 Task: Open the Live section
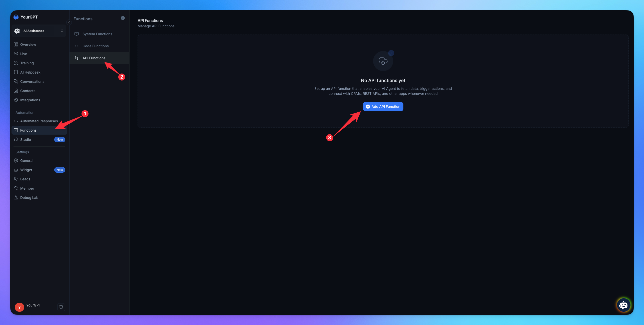(24, 54)
